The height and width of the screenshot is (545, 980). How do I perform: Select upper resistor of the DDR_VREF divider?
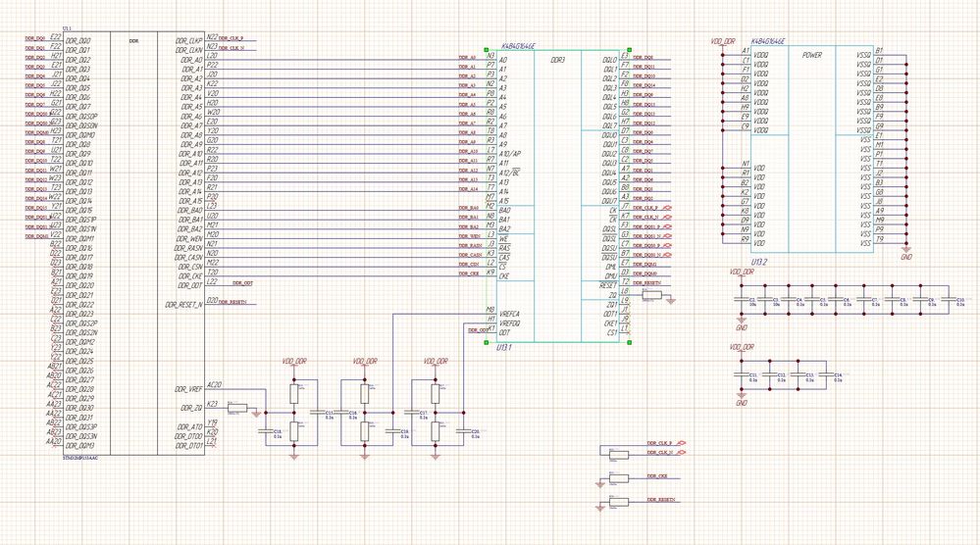294,394
